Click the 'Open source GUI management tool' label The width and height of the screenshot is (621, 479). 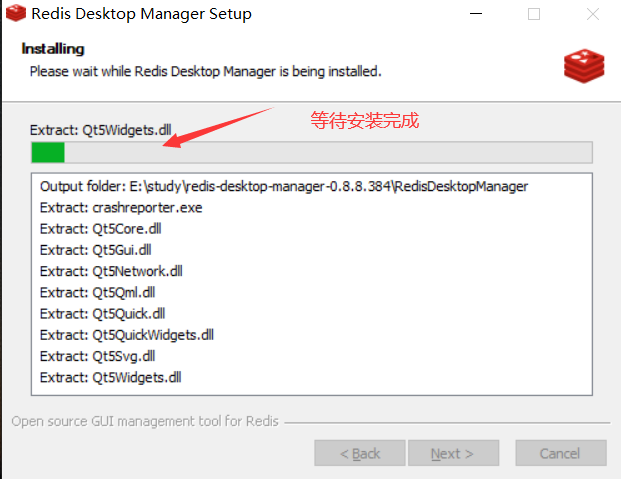[145, 421]
